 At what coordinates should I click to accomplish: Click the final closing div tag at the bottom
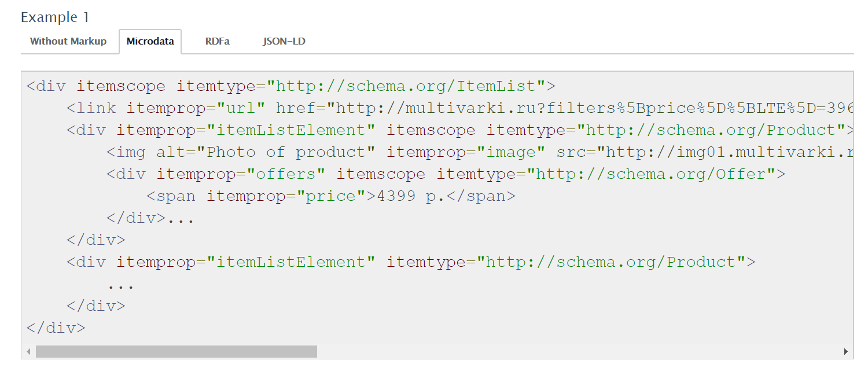point(56,328)
